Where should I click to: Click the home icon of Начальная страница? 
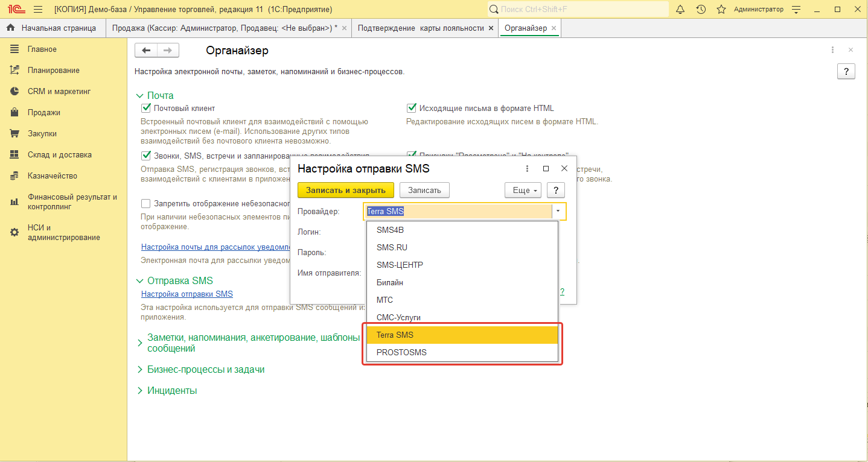10,28
